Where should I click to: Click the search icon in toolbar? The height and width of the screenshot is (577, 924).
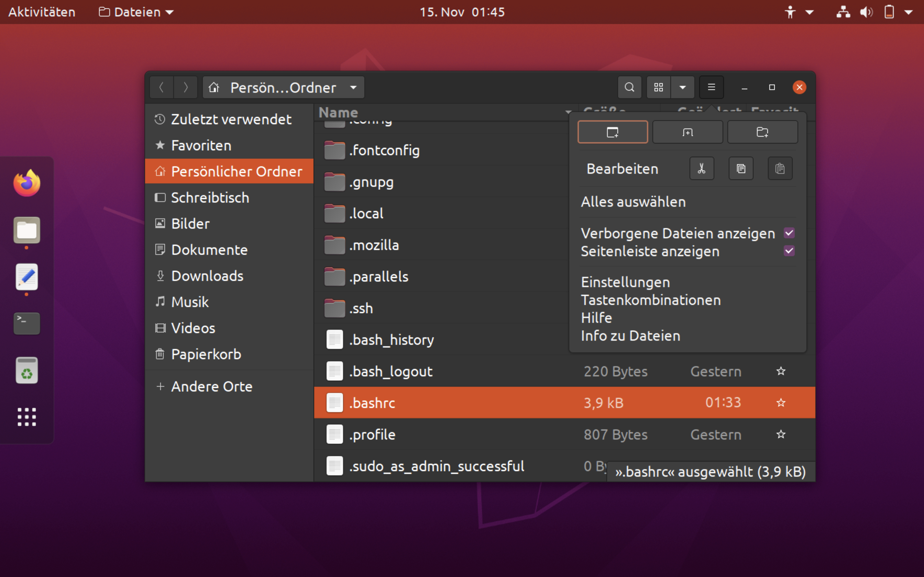tap(629, 87)
